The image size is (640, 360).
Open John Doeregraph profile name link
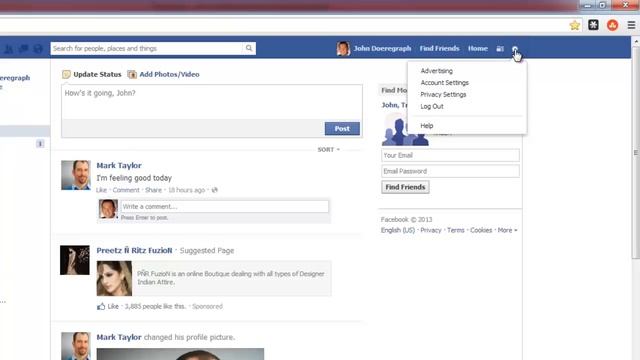point(382,48)
